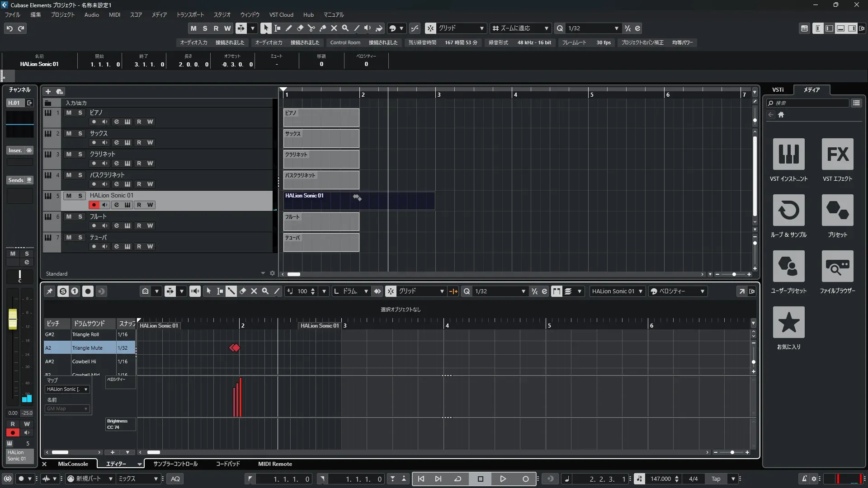The height and width of the screenshot is (488, 868).
Task: Switch to the MixConsole tab
Action: click(x=73, y=464)
